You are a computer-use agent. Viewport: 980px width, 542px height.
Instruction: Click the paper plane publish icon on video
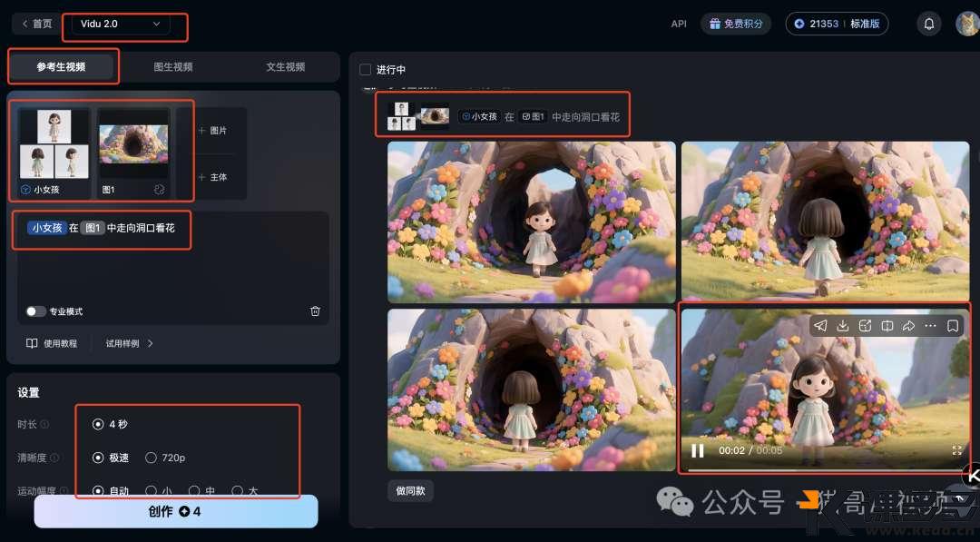pyautogui.click(x=820, y=326)
